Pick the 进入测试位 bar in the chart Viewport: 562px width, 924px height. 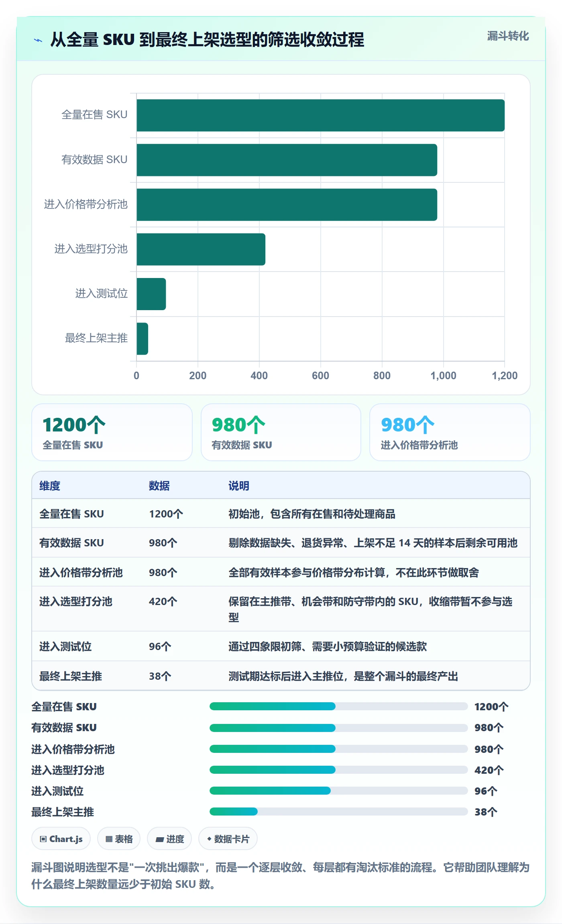[151, 294]
